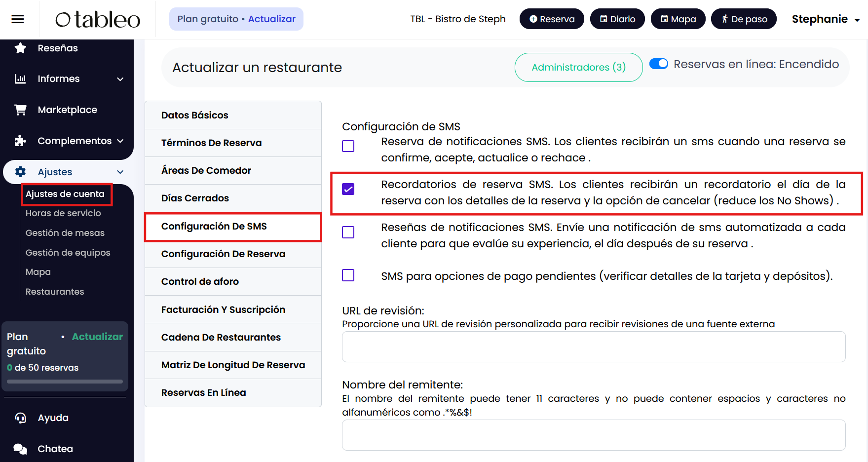This screenshot has height=462, width=868.
Task: Click Administradores (3) button
Action: coord(578,67)
